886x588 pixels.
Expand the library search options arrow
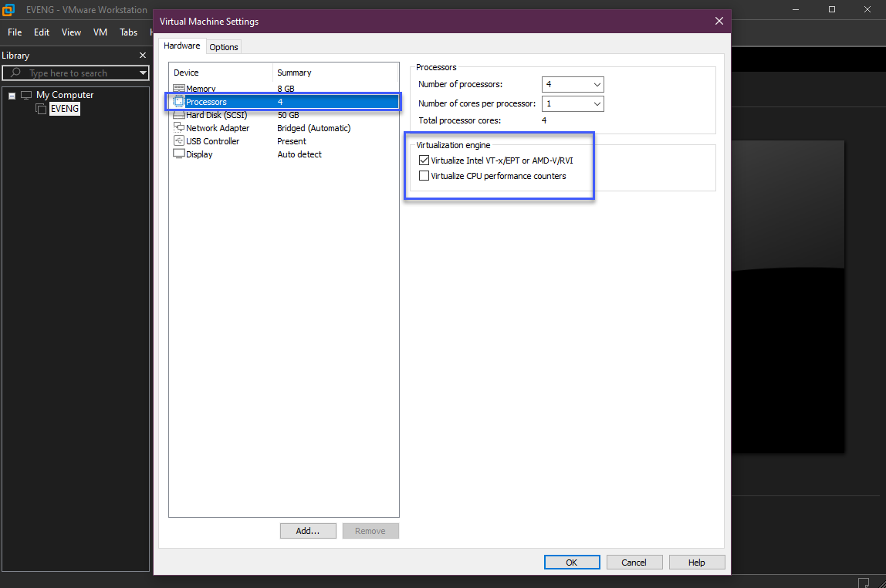143,73
